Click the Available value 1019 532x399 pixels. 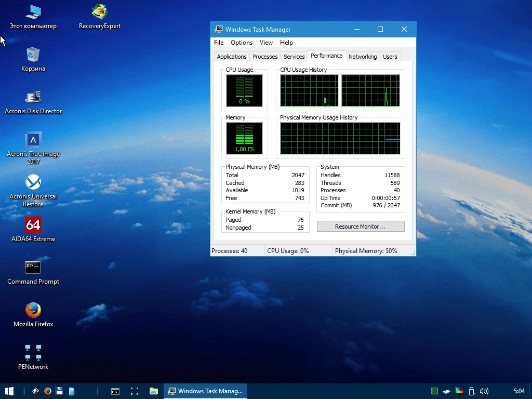(298, 190)
